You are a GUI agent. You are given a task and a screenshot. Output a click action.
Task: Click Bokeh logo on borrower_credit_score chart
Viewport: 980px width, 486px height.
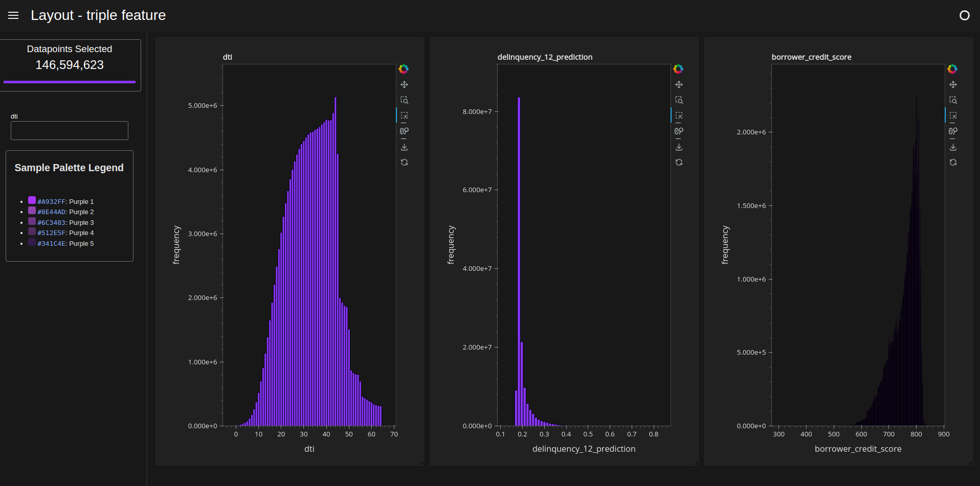[x=952, y=69]
